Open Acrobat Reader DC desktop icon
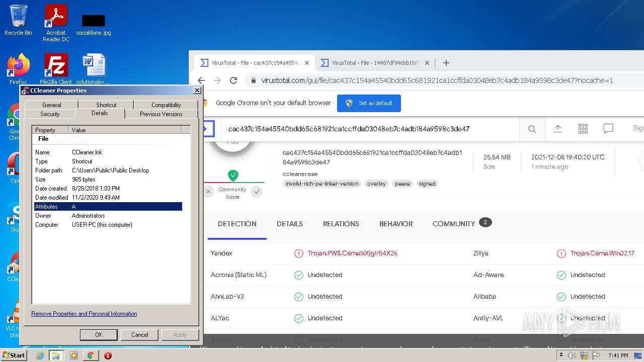The height and width of the screenshot is (362, 644). pos(56,23)
